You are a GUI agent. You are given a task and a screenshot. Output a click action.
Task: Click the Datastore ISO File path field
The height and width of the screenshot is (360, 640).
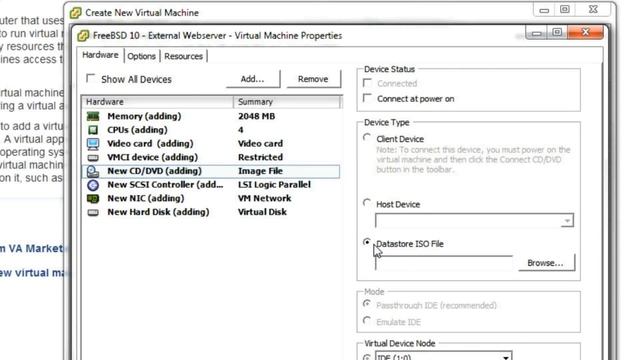pyautogui.click(x=444, y=263)
